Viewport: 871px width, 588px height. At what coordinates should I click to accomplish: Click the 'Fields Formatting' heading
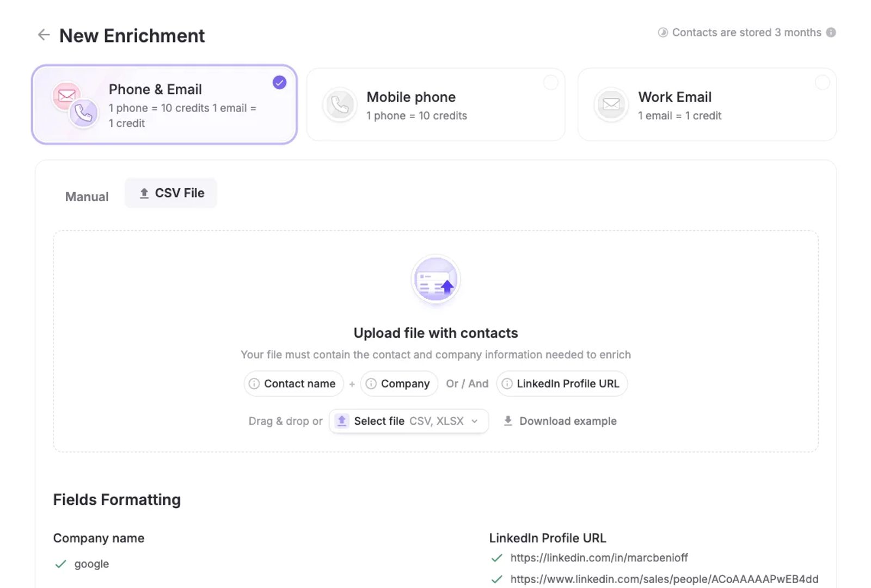point(116,500)
